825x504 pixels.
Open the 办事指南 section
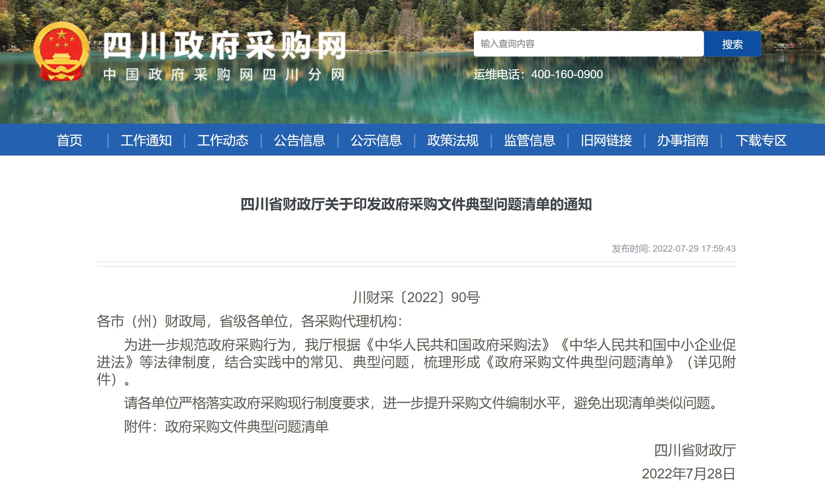click(x=683, y=140)
